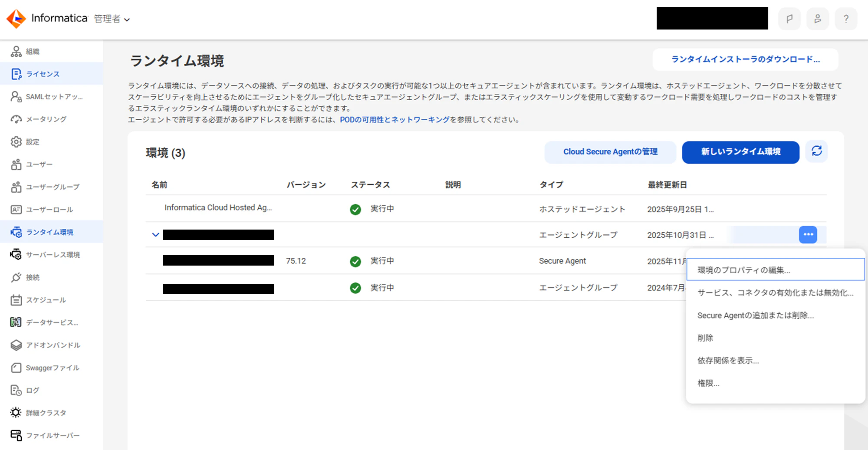Click the スケジュール calendar icon
The image size is (868, 450).
(16, 300)
